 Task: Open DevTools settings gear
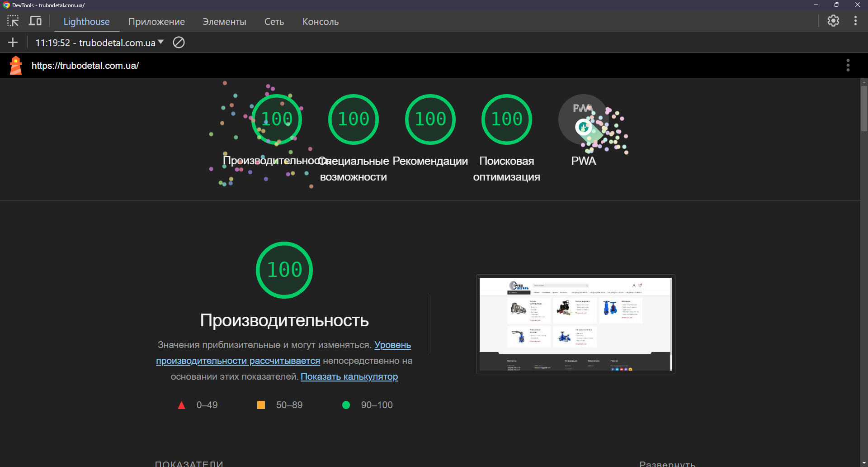tap(833, 21)
